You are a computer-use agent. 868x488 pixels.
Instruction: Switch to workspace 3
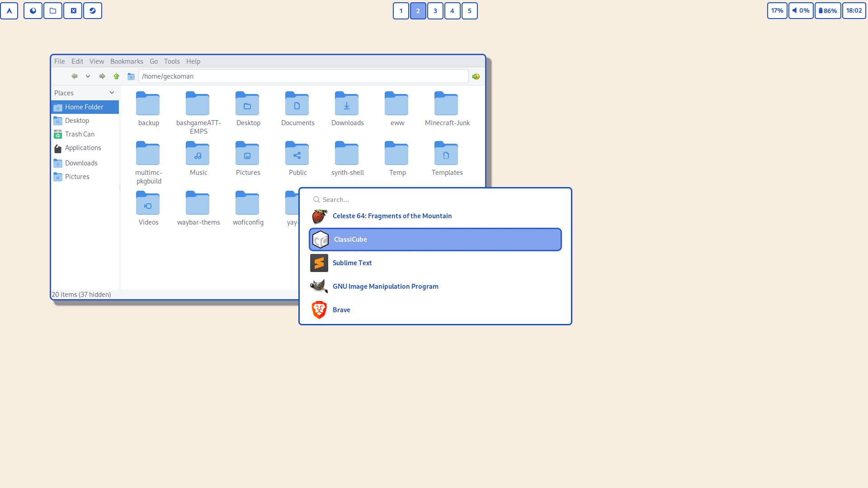click(x=435, y=11)
